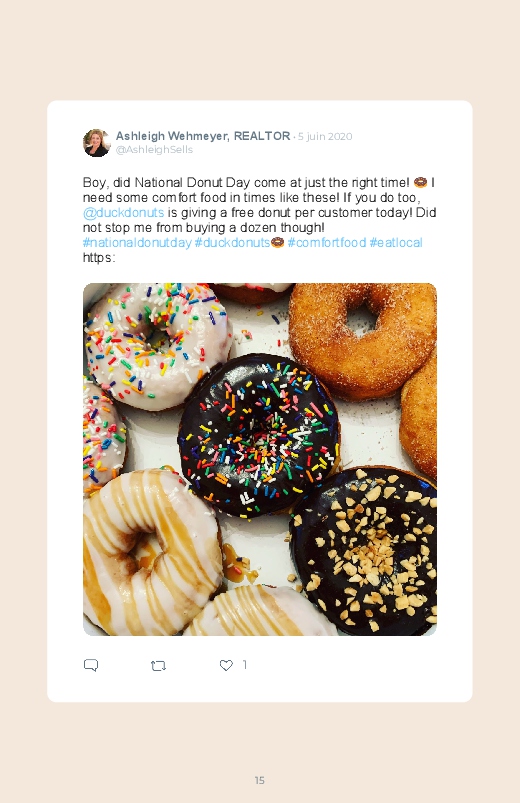Open Ashleigh Wehmeyer's profile avatar

(97, 143)
